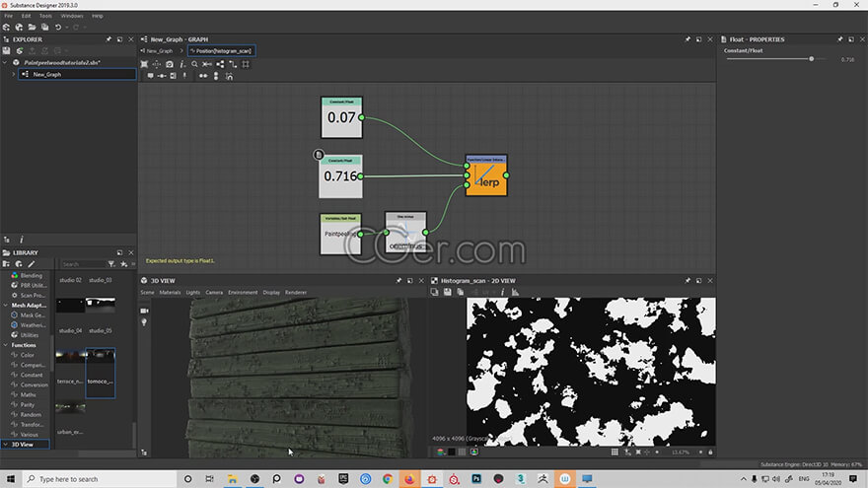
Task: Click the save package icon in Explorer
Action: 6,50
